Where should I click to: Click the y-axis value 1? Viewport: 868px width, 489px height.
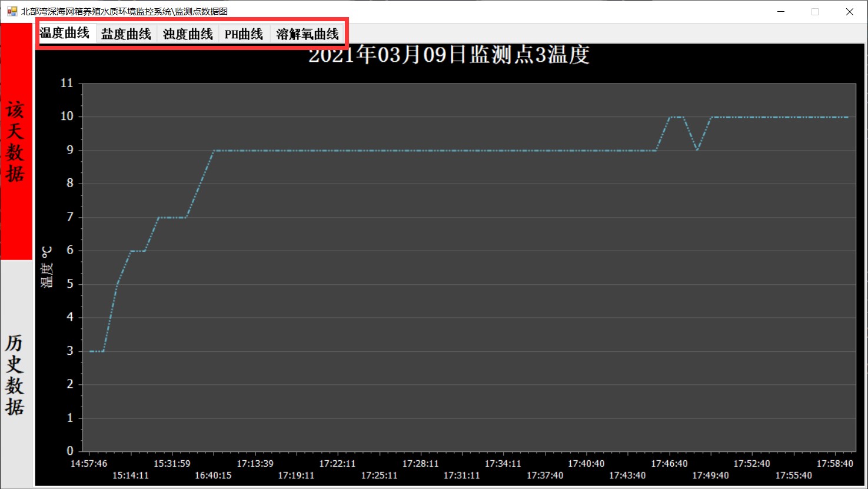click(70, 418)
